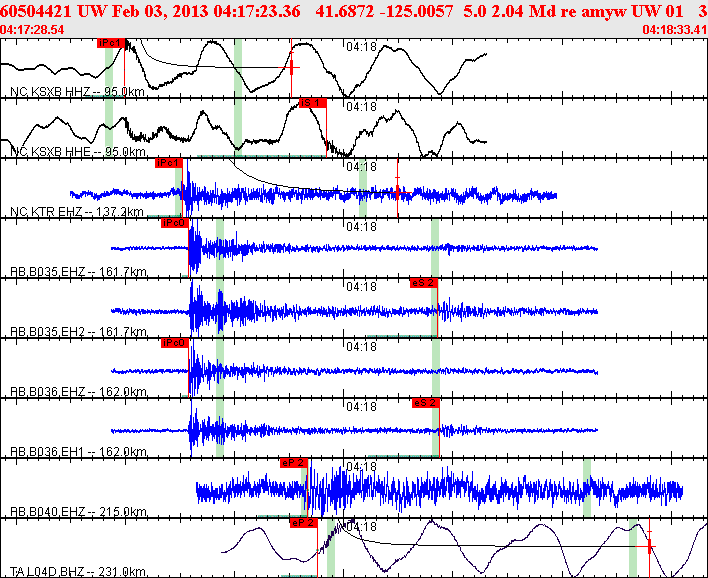Select the eP 2 pick flag on B040 EHZ
The height and width of the screenshot is (578, 708).
(x=294, y=463)
